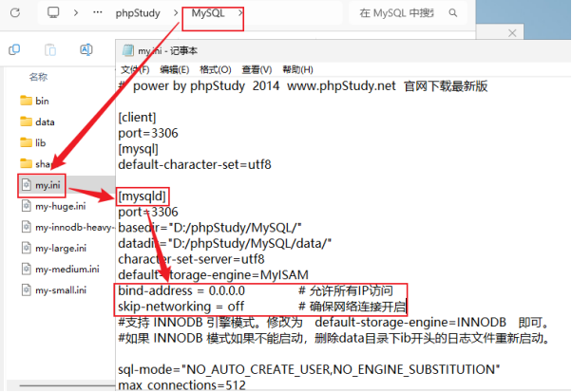Screen dimensions: 572x392
Task: Click the MySQL breadcrumb segment
Action: (x=208, y=13)
